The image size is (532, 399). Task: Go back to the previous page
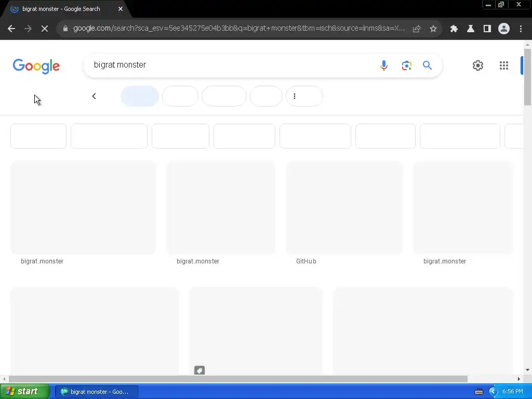[x=11, y=29]
